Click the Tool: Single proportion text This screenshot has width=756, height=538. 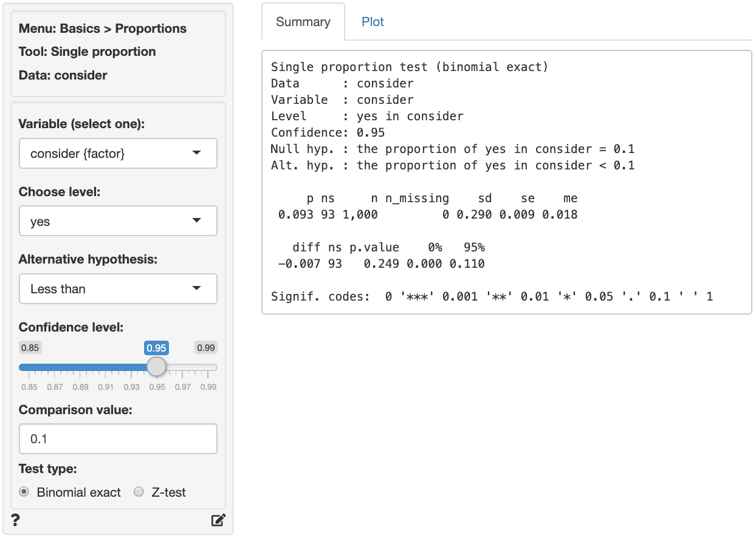coord(87,52)
